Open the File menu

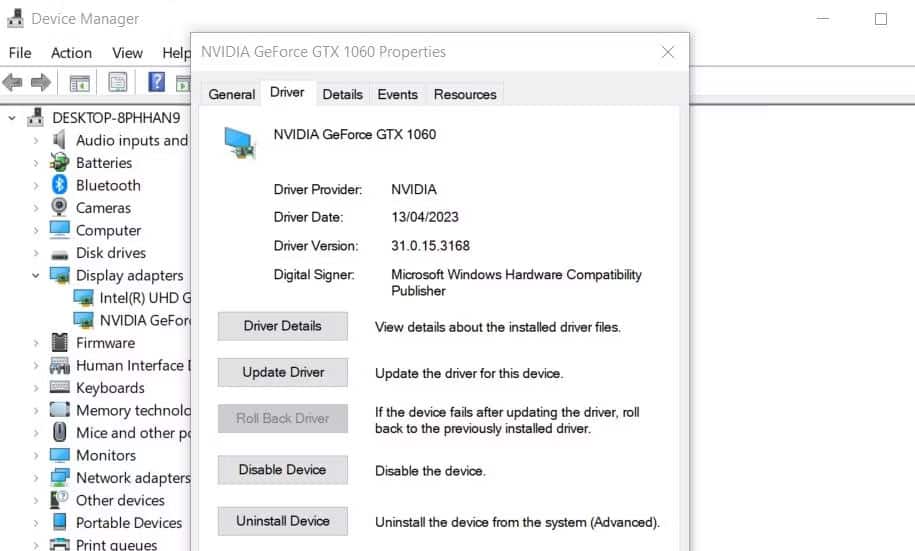pyautogui.click(x=20, y=53)
